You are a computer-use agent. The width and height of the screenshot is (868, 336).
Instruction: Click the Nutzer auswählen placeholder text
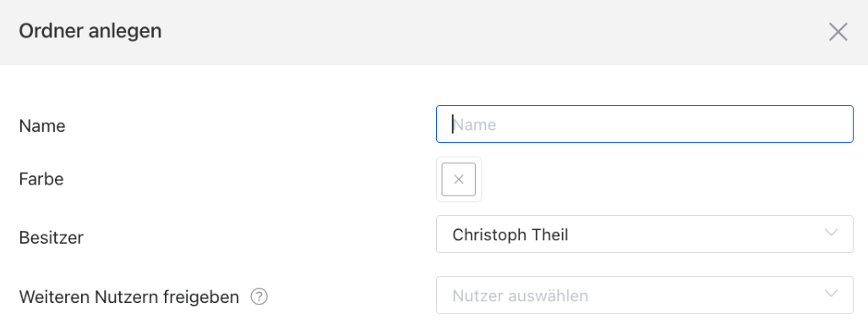[x=520, y=295]
